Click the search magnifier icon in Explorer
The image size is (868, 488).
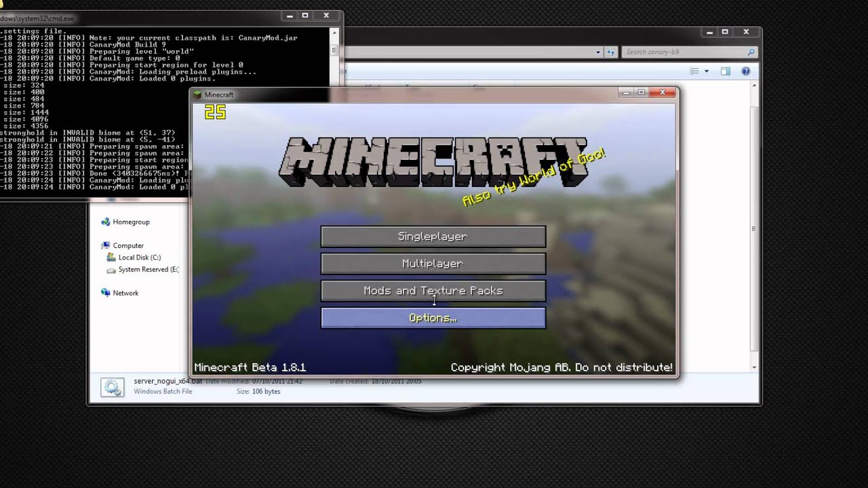751,52
